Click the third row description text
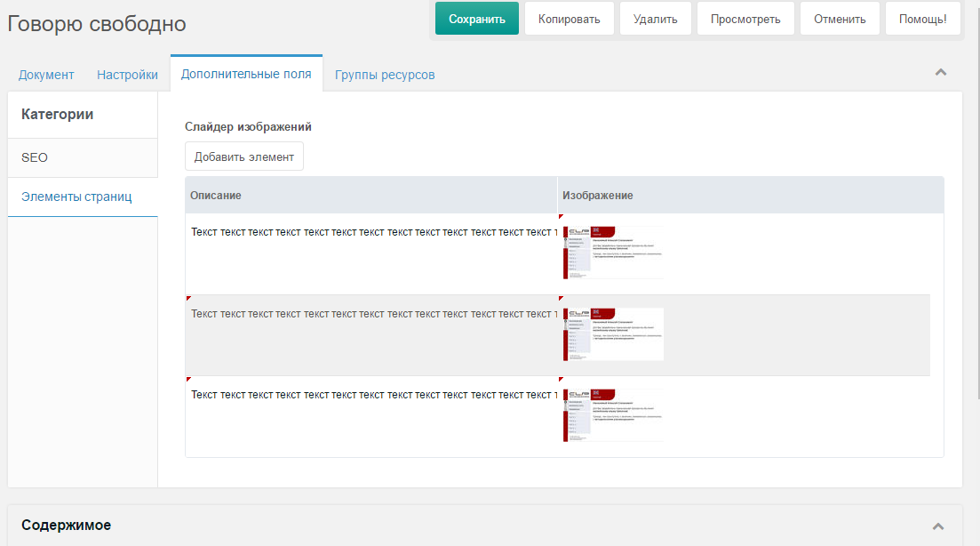 (374, 395)
